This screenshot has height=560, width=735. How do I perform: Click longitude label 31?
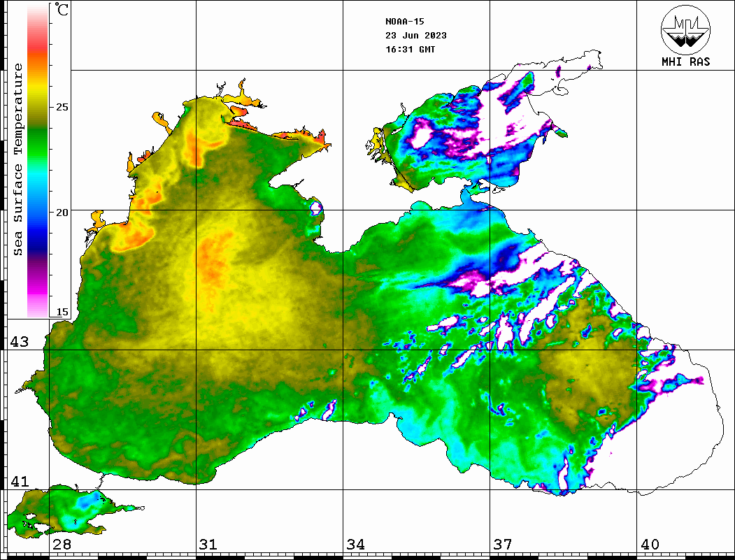pyautogui.click(x=208, y=544)
